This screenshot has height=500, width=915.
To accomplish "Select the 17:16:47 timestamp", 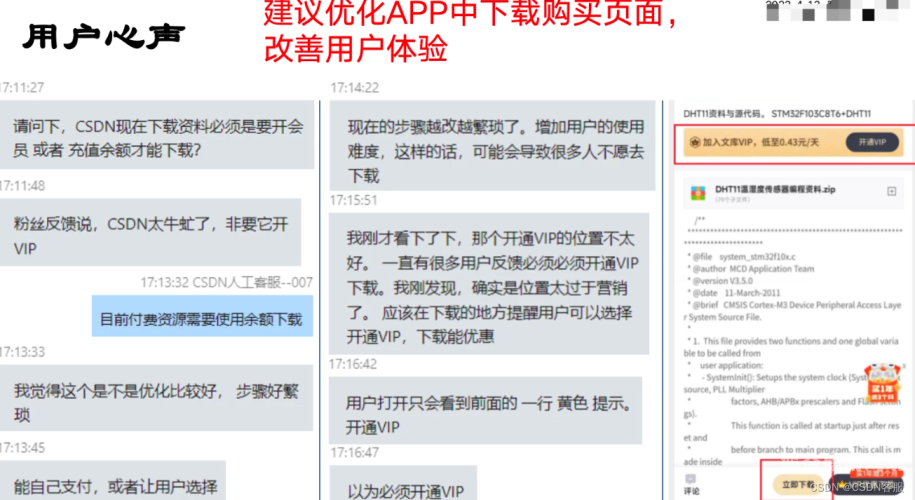I will (354, 452).
